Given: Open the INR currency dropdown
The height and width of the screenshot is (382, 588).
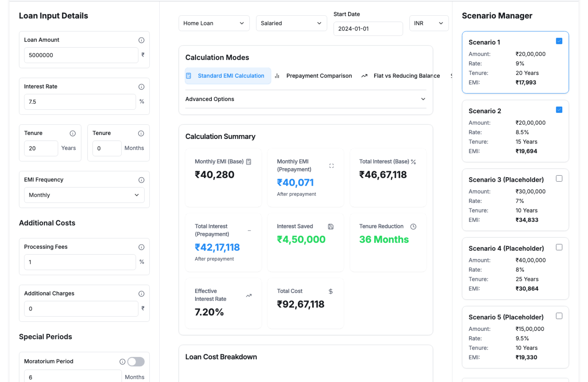Looking at the screenshot, I should pos(428,23).
